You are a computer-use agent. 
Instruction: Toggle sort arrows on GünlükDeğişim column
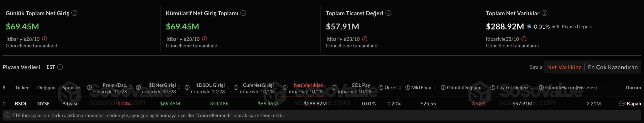point(484,88)
